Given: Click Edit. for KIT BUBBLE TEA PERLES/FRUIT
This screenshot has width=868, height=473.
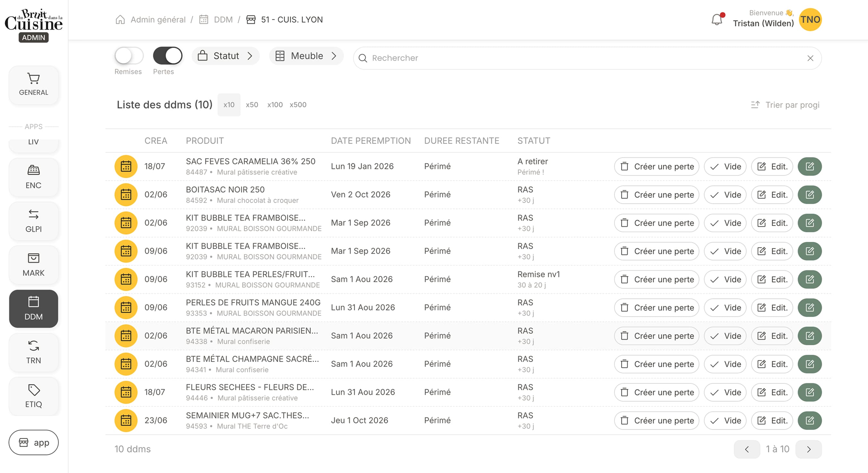Looking at the screenshot, I should click(x=772, y=279).
